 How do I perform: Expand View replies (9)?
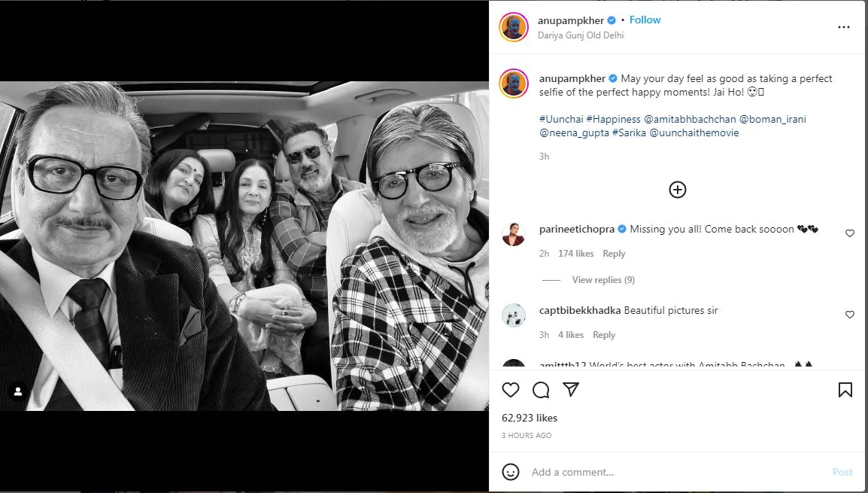pyautogui.click(x=603, y=280)
